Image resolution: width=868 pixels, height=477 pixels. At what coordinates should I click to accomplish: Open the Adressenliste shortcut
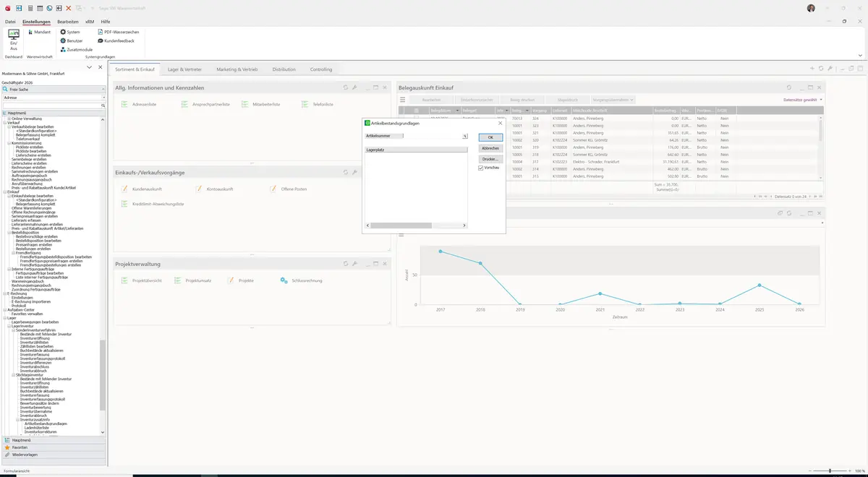(139, 105)
